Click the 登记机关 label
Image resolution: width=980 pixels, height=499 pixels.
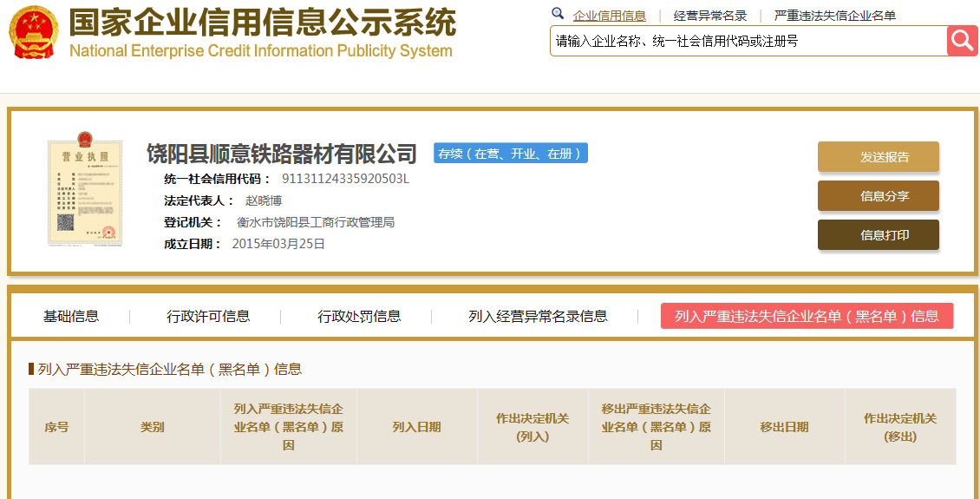pyautogui.click(x=193, y=223)
